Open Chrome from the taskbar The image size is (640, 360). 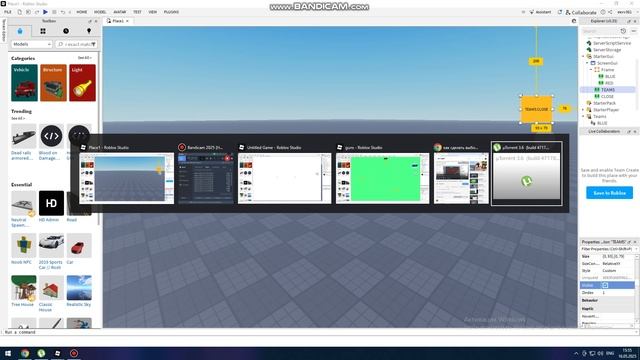pyautogui.click(x=25, y=353)
